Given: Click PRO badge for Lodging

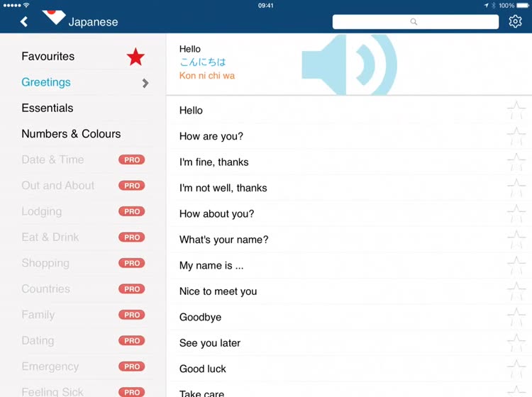Looking at the screenshot, I should tap(132, 211).
